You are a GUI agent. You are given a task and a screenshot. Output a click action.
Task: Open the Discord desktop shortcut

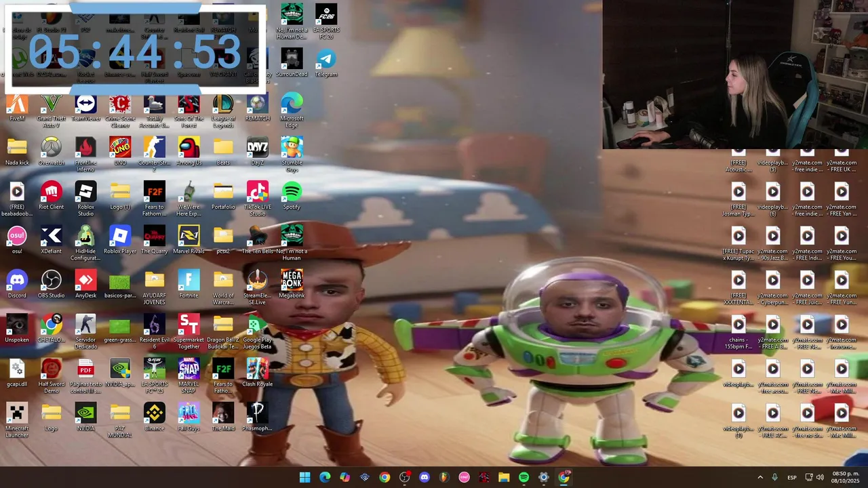point(17,285)
